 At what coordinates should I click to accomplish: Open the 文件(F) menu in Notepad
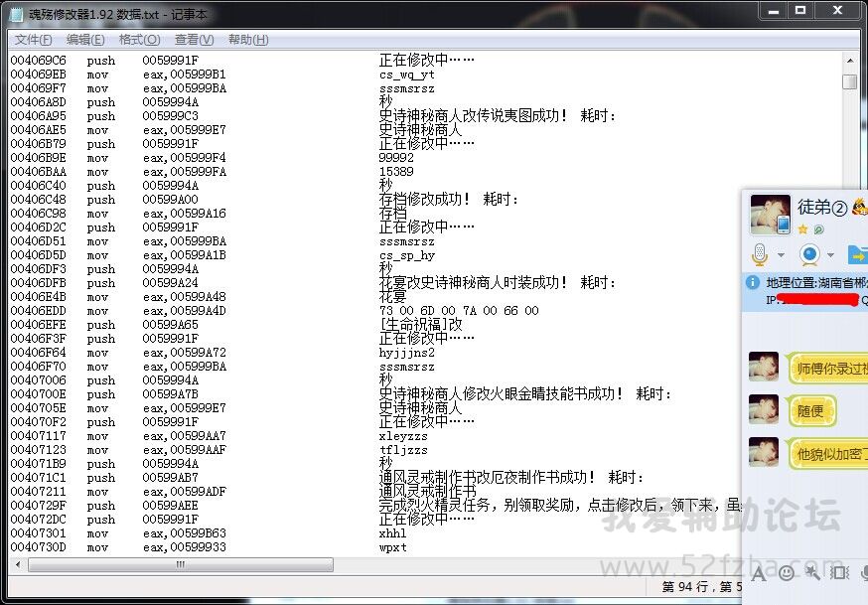click(33, 40)
